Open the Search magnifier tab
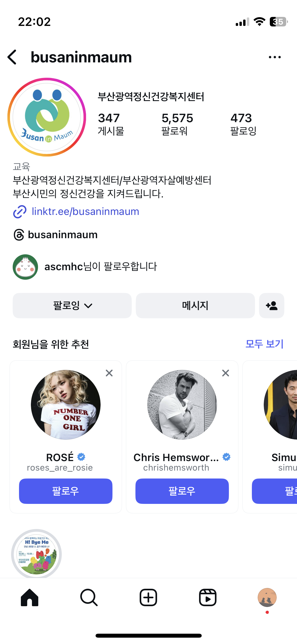This screenshot has height=644, width=297. point(89,597)
